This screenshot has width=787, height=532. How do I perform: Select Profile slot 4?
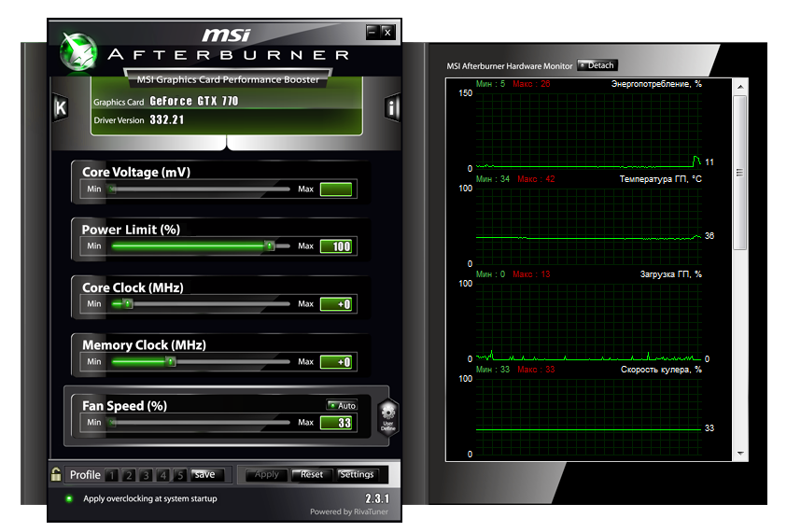[163, 475]
